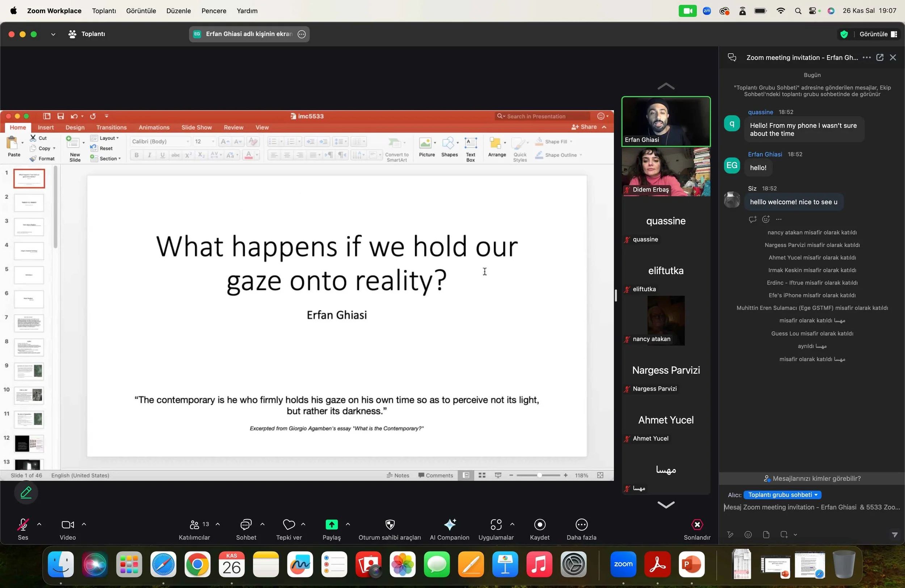Open the Uygulamalar apps icon
Screen dimensions: 905x588
pyautogui.click(x=496, y=525)
